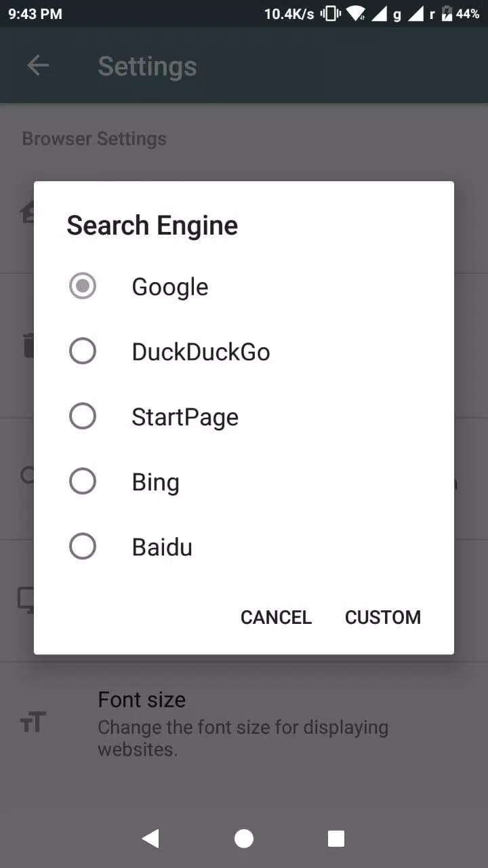Tap the vibrate mode status icon
This screenshot has width=488, height=868.
click(x=329, y=14)
